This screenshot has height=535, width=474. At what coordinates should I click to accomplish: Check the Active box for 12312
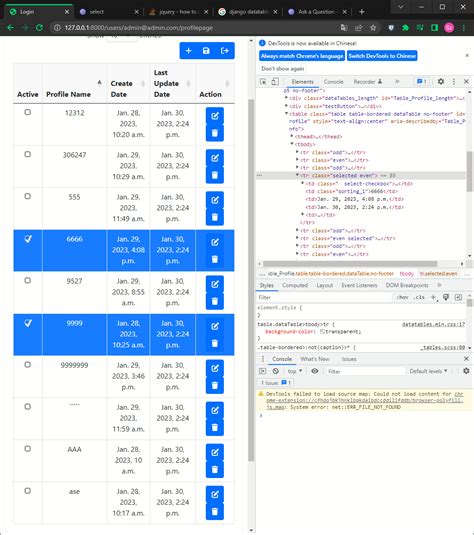(x=28, y=112)
